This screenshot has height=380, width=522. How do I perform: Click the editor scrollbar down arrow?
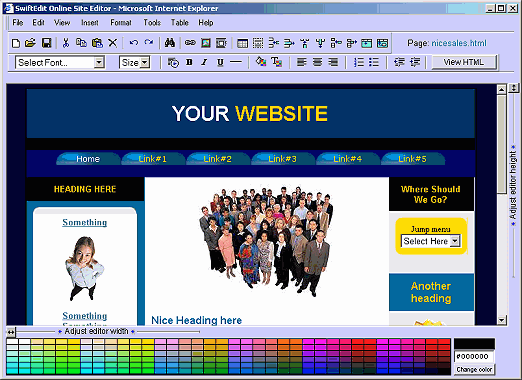(502, 321)
